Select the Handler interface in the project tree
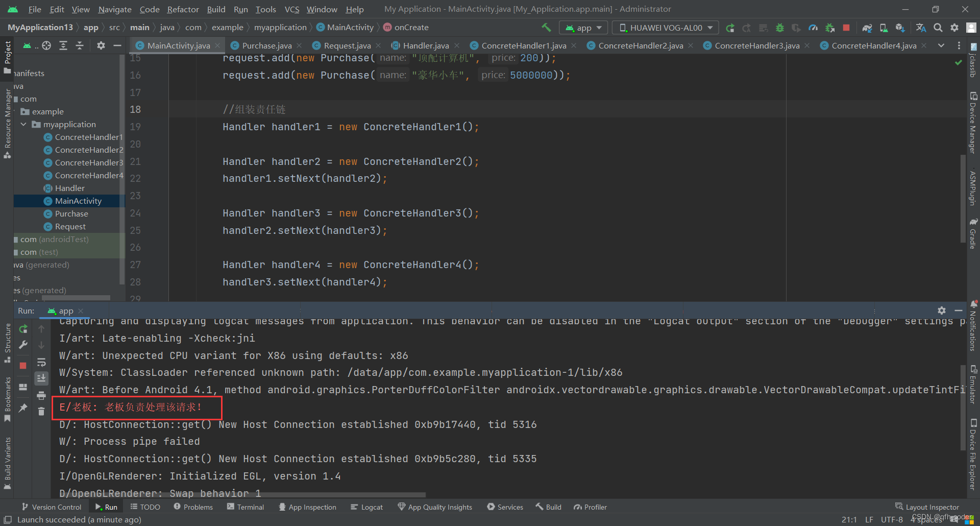This screenshot has width=980, height=526. click(69, 188)
